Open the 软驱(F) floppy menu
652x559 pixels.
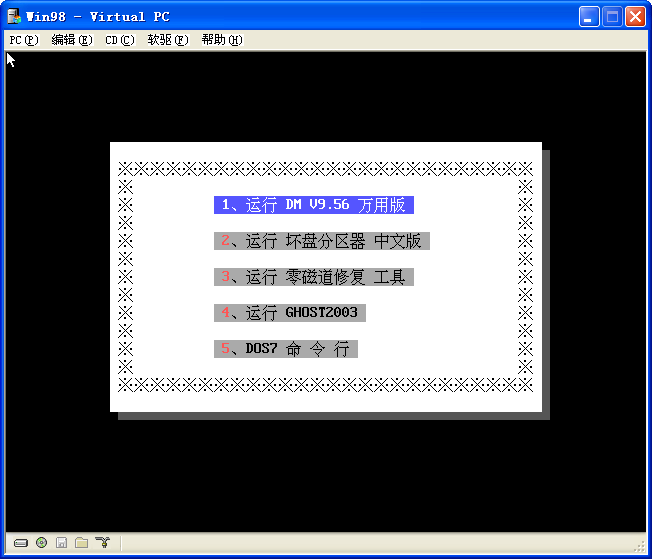168,40
